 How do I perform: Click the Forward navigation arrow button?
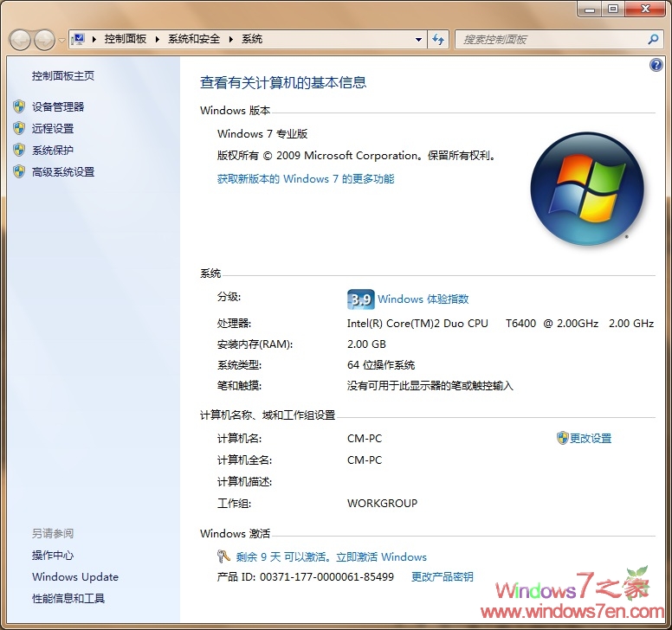tap(43, 39)
